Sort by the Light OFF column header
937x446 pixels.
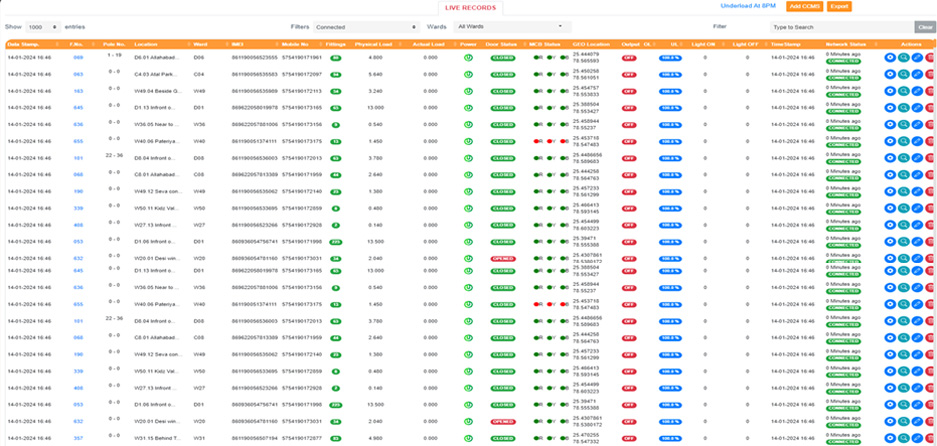(748, 44)
